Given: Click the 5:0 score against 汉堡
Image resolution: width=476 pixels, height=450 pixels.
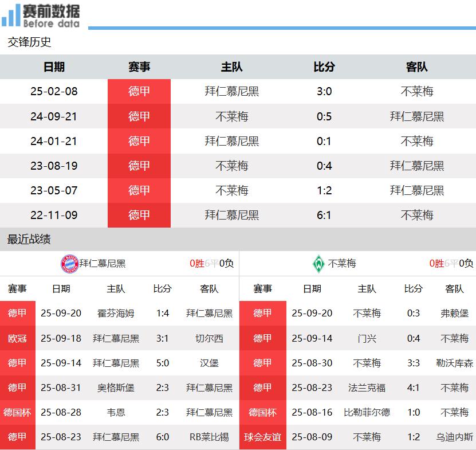Looking at the screenshot, I should click(x=162, y=363).
